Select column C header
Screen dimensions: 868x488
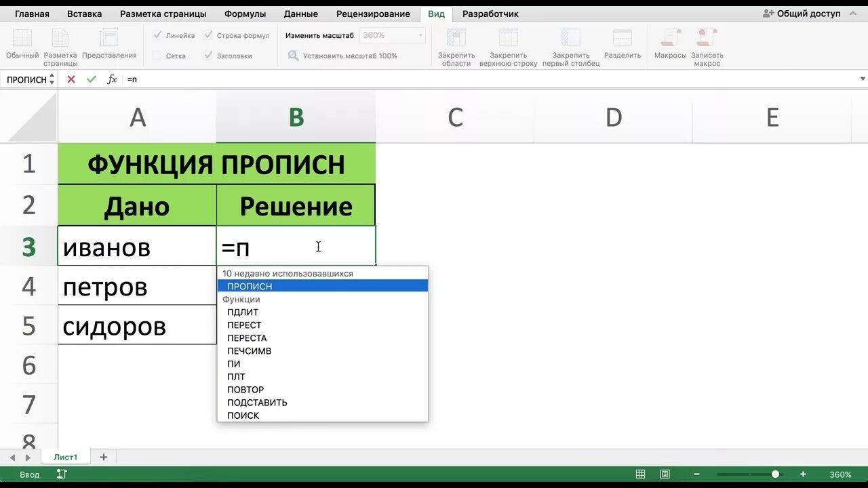coord(455,117)
